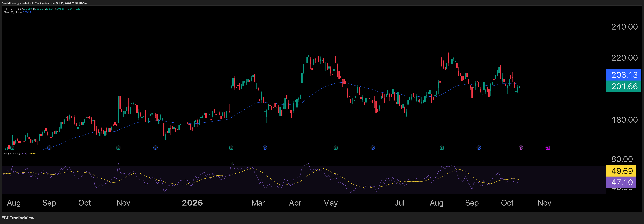644x224 pixels.
Task: Click the 220.00 price axis label
Action: point(625,58)
